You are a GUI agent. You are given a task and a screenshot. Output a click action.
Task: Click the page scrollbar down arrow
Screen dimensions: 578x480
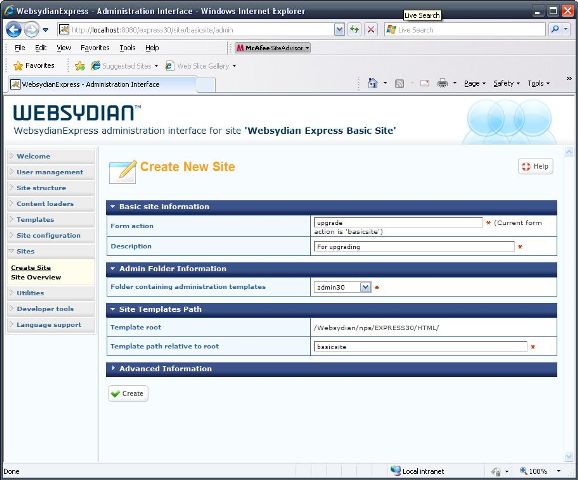[569, 456]
